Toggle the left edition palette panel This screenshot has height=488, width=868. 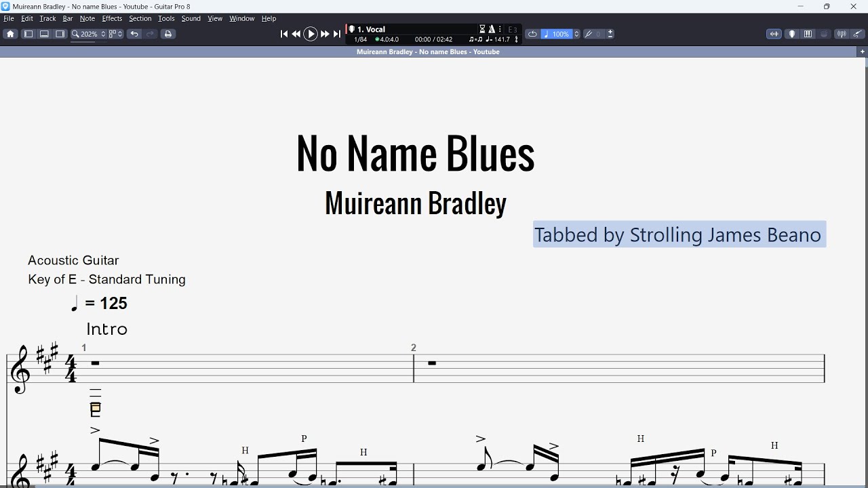(x=28, y=34)
